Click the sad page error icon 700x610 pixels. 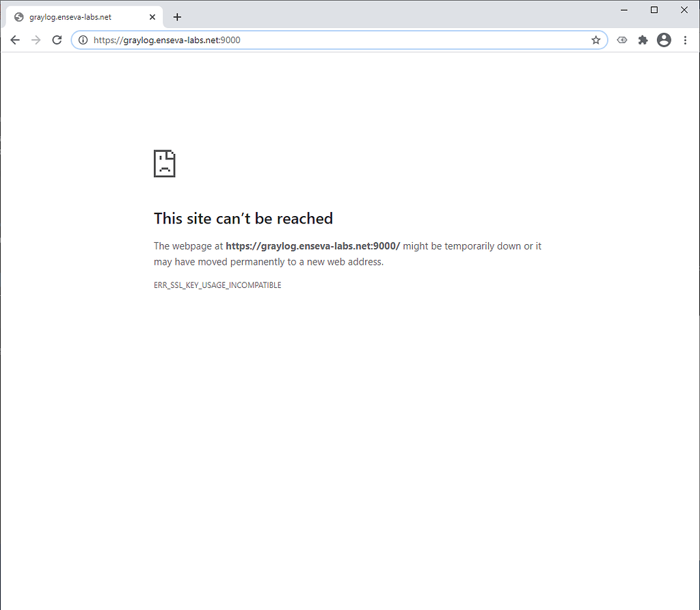(165, 163)
